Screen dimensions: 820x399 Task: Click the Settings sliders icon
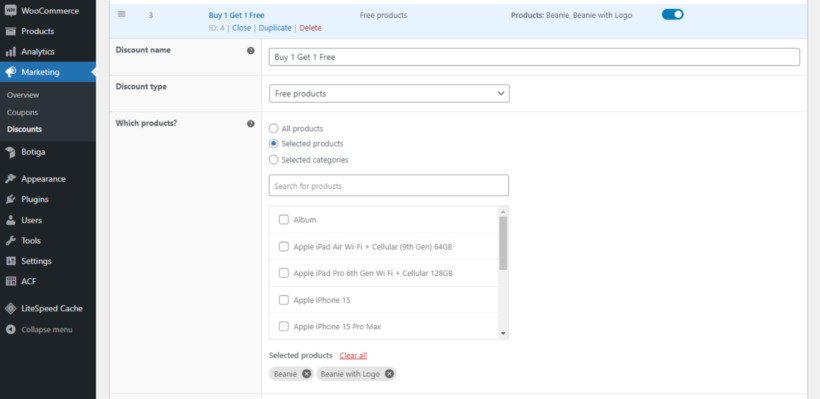pyautogui.click(x=10, y=261)
